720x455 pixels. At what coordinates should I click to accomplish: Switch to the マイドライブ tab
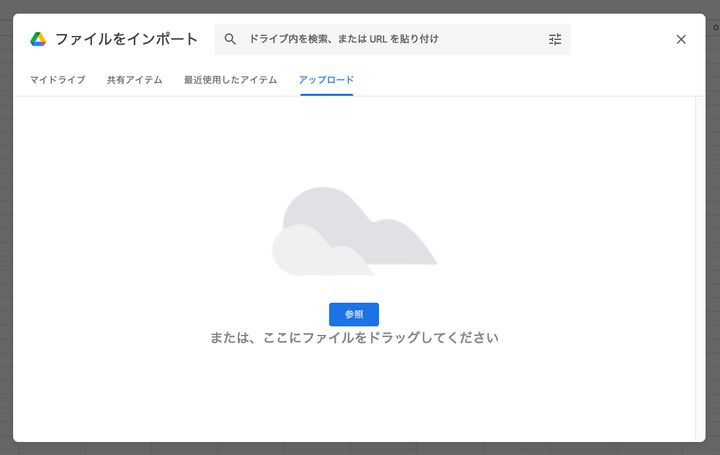[x=57, y=80]
